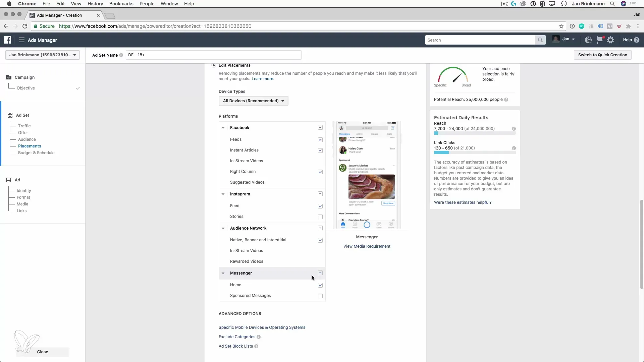Screen dimensions: 644x362
Task: Toggle the Facebook platform checkbox
Action: point(320,127)
